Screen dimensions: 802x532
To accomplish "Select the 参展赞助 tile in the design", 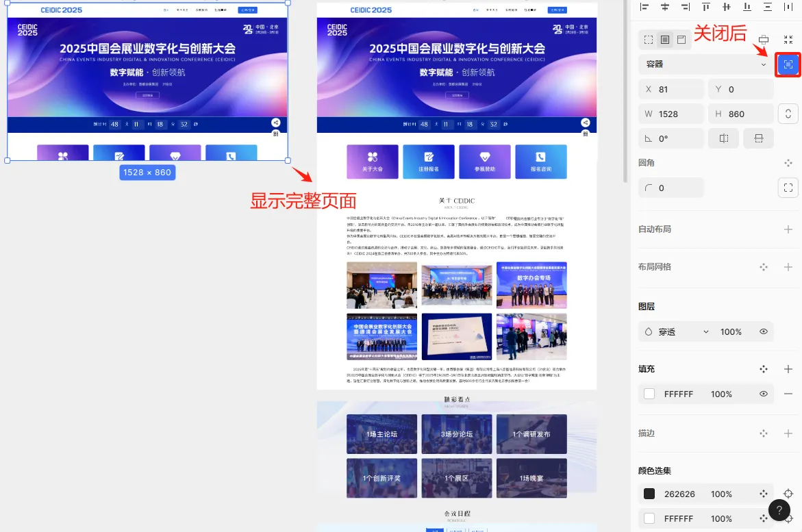I will click(485, 162).
